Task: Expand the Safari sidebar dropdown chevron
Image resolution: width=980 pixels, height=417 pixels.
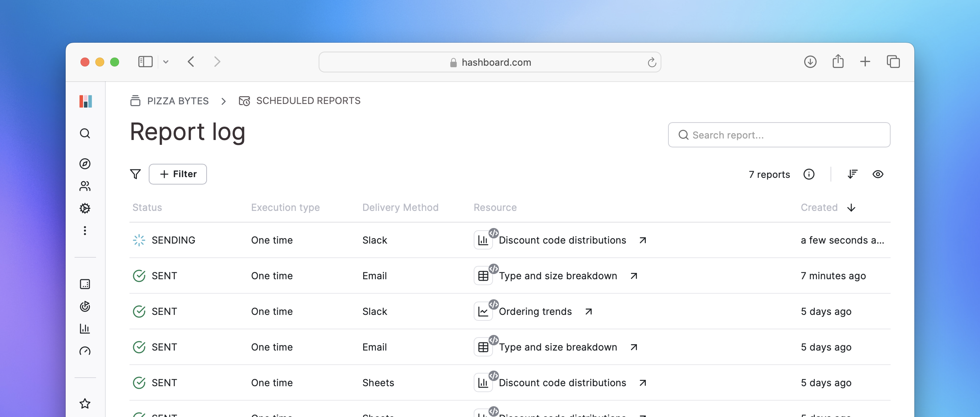Action: pyautogui.click(x=165, y=62)
